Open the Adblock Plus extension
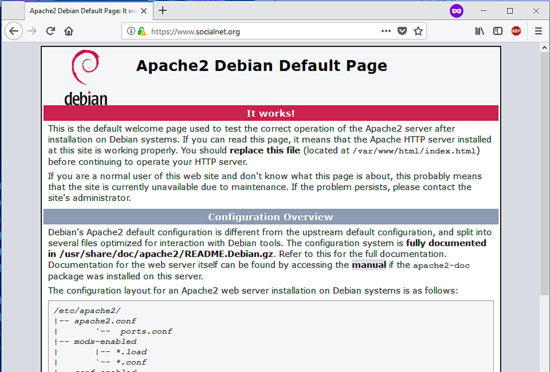 pos(516,31)
